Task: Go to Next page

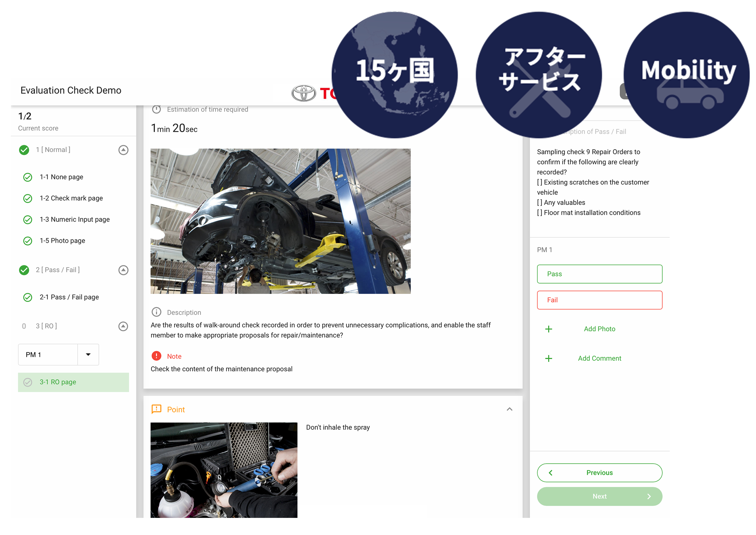Action: pyautogui.click(x=600, y=496)
